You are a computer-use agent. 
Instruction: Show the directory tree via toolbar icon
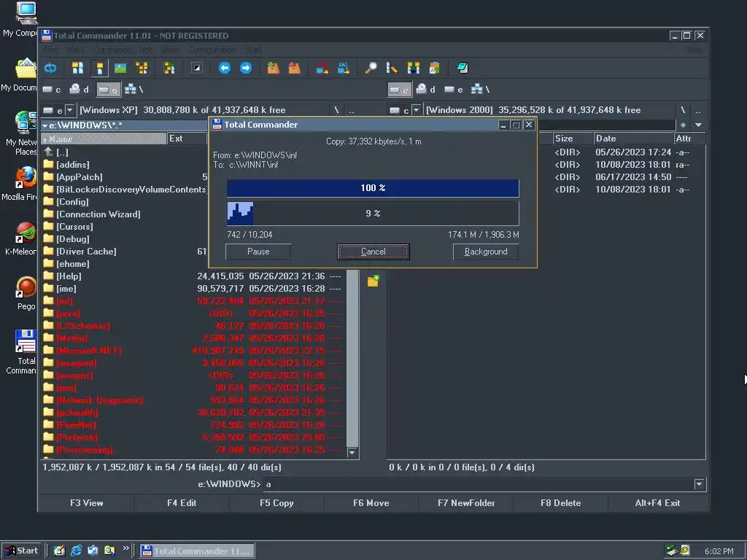point(142,68)
